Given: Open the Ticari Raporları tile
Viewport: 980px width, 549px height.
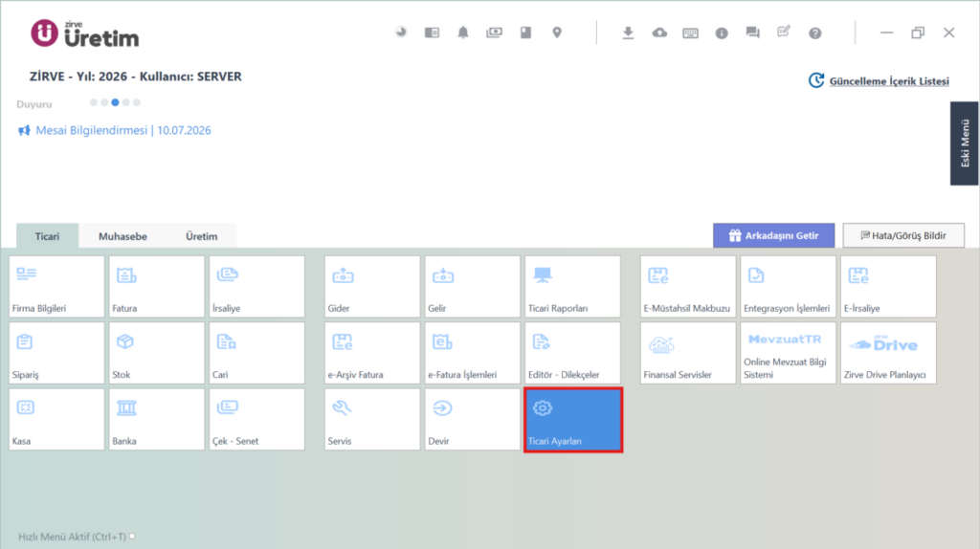Looking at the screenshot, I should [572, 286].
